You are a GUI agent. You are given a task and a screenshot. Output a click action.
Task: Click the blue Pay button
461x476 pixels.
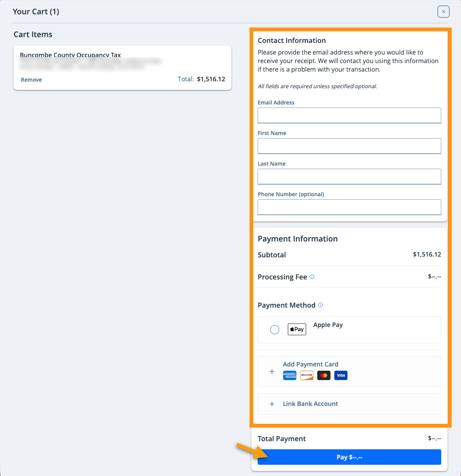[x=349, y=457]
